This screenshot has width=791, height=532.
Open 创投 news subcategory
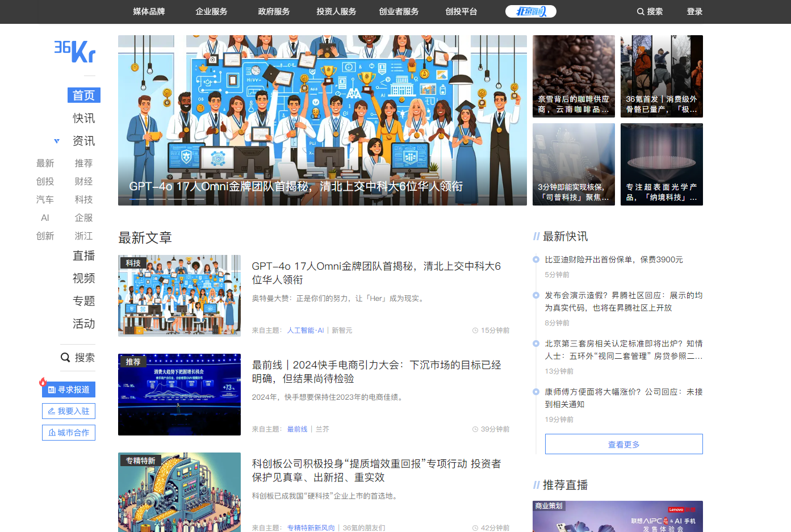(x=45, y=182)
